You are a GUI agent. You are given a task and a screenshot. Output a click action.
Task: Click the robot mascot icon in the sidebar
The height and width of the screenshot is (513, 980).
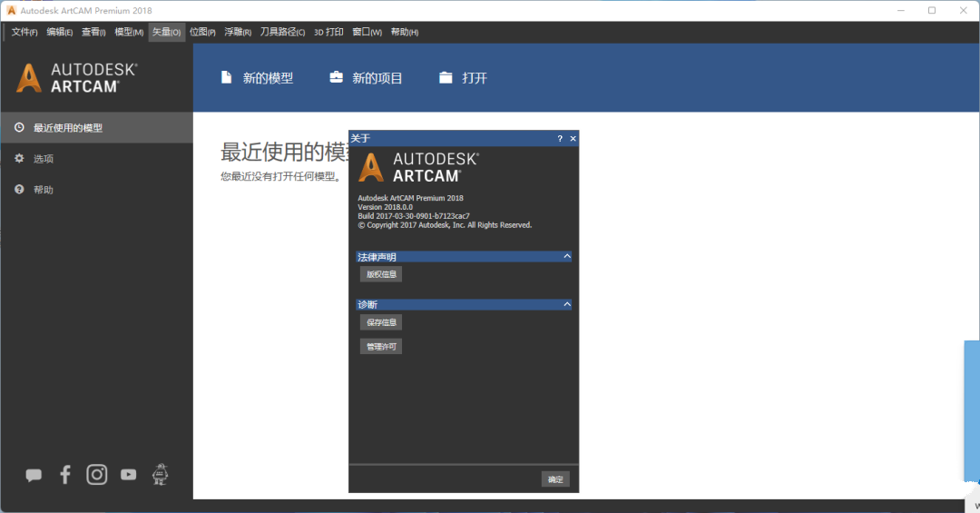160,475
